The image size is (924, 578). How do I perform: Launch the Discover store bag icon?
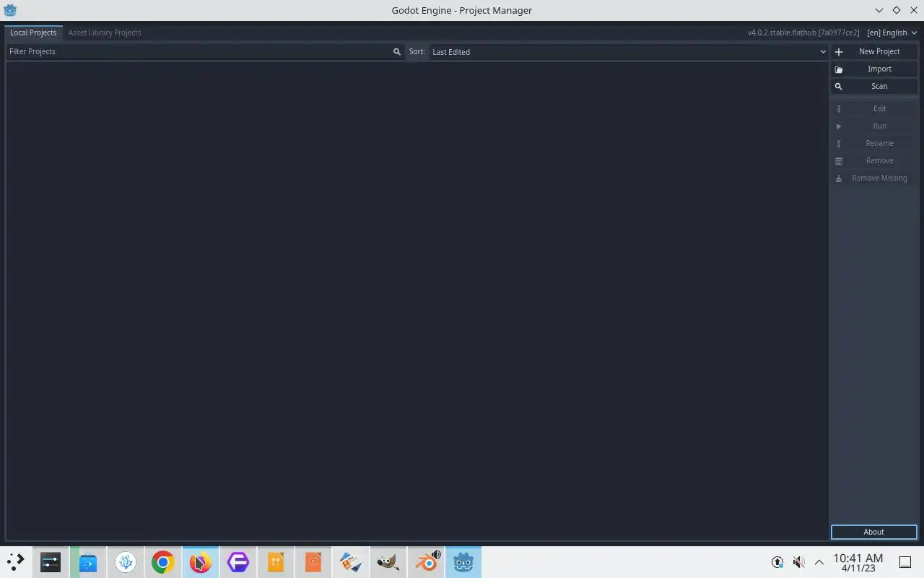[88, 562]
